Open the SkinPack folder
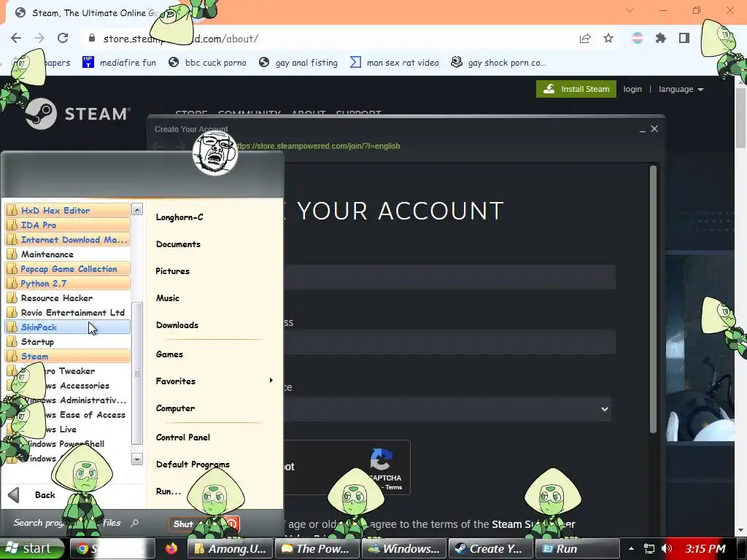The image size is (747, 560). (x=67, y=327)
